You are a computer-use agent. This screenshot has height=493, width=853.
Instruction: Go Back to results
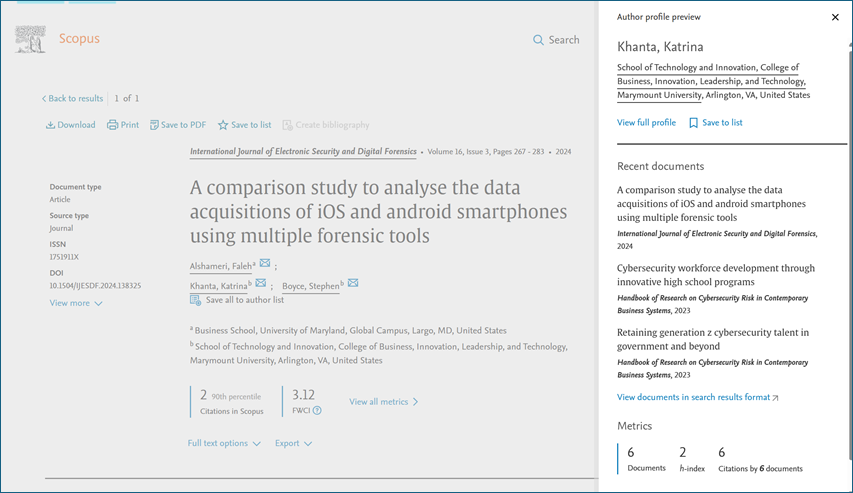click(x=72, y=99)
